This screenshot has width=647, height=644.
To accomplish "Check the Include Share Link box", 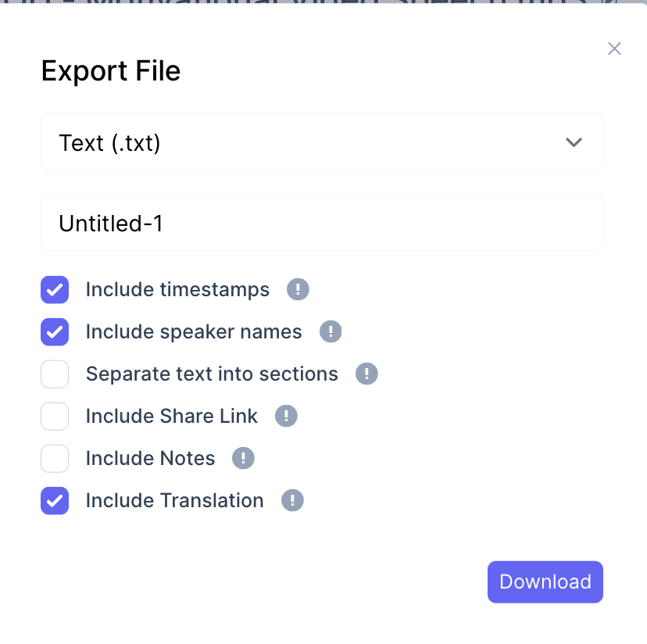I will (x=55, y=417).
